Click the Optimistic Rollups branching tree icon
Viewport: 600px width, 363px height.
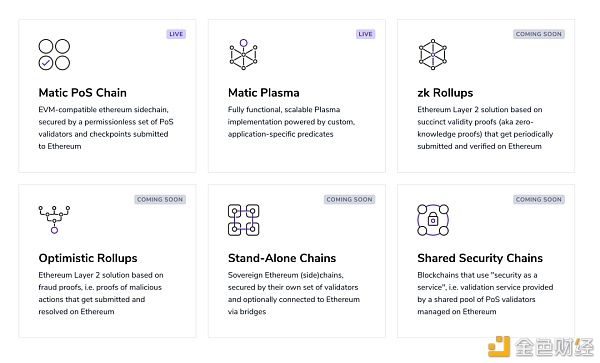(x=54, y=220)
